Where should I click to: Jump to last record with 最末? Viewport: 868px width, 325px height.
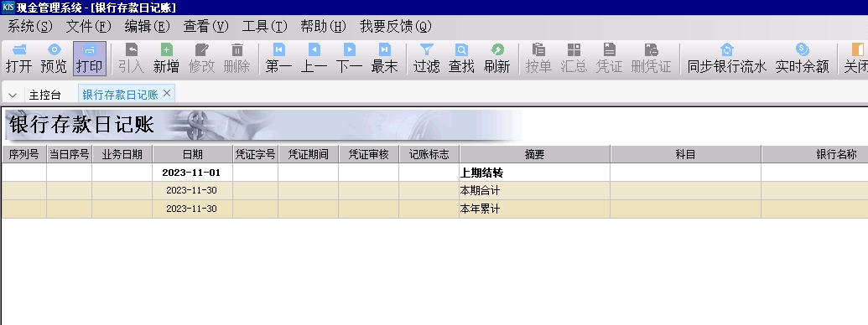point(385,58)
